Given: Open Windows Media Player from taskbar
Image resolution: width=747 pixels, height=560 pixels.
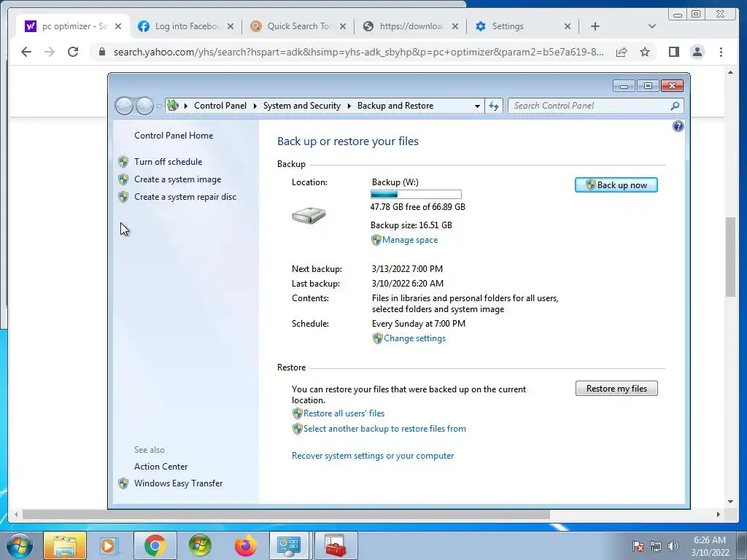Looking at the screenshot, I should click(x=109, y=545).
